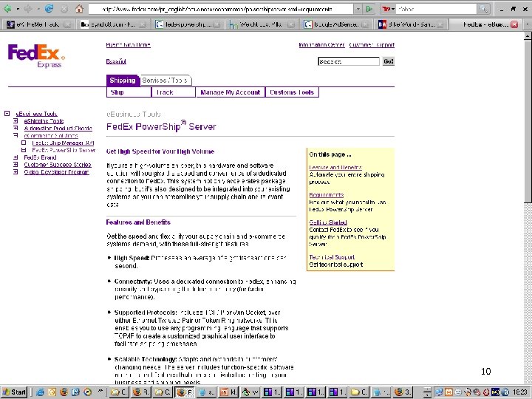The height and width of the screenshot is (399, 532).
Task: Open the Back button history dropdown arrow
Action: coord(18,9)
